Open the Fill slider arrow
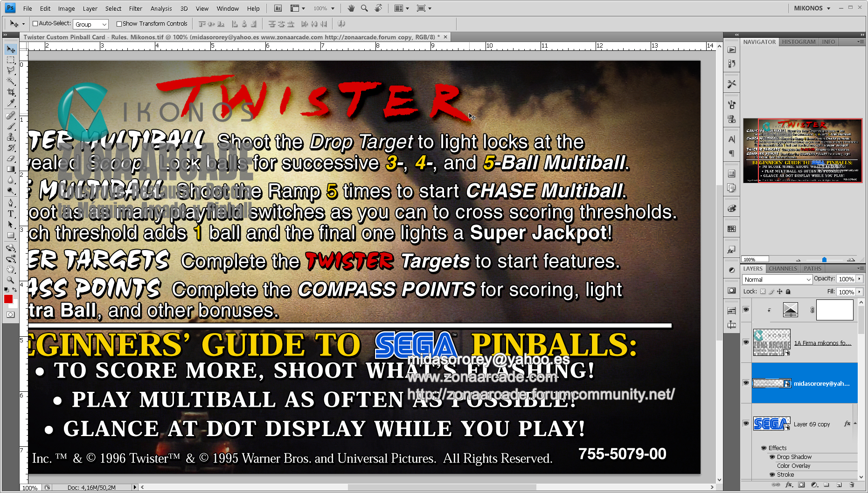 [860, 292]
